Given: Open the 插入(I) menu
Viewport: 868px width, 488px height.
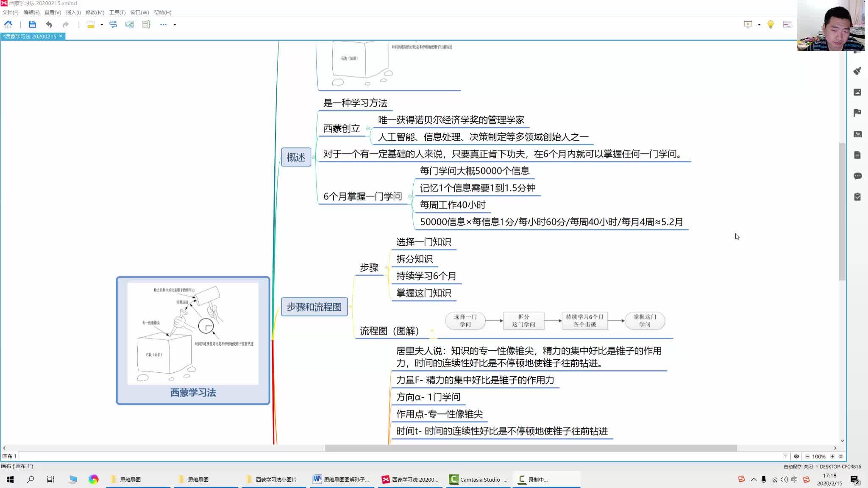Looking at the screenshot, I should point(73,12).
